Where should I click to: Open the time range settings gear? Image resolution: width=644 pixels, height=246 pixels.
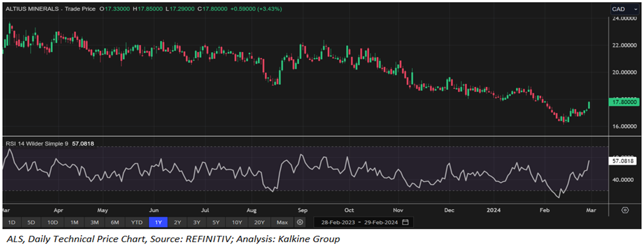[300, 222]
